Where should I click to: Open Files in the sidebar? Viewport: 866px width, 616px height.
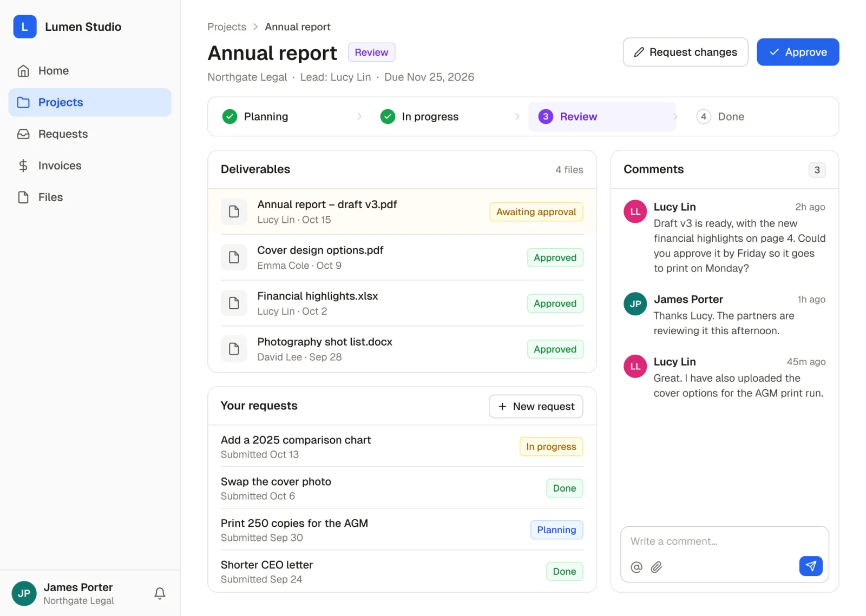[90, 197]
